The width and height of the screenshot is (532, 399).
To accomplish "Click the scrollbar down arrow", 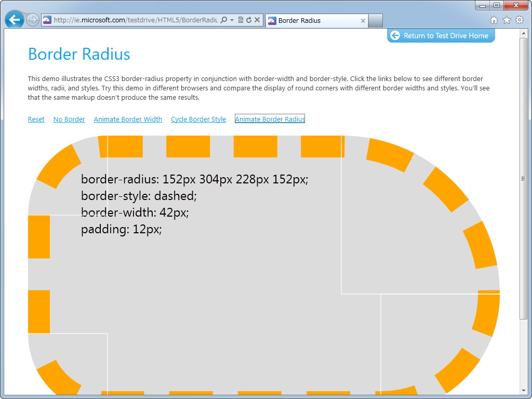I will click(x=523, y=391).
